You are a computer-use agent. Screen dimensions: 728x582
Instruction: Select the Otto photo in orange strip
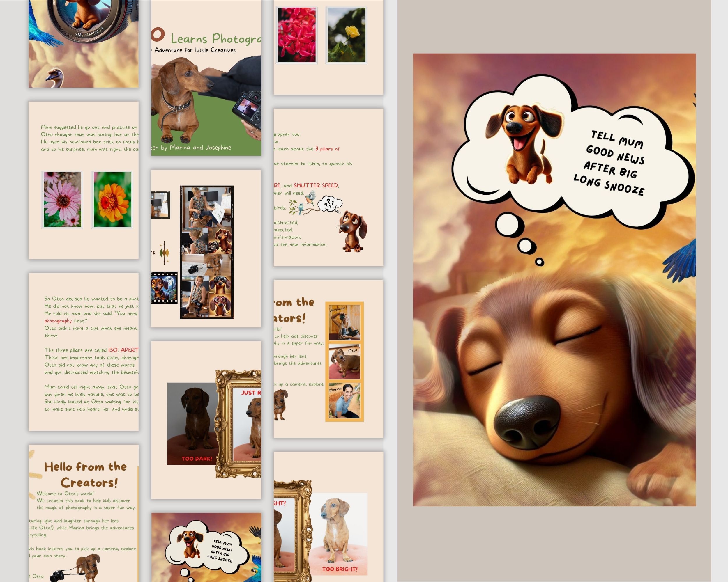[x=344, y=362]
